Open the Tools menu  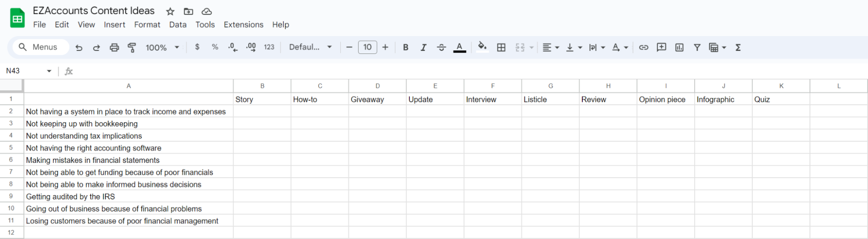(x=205, y=25)
